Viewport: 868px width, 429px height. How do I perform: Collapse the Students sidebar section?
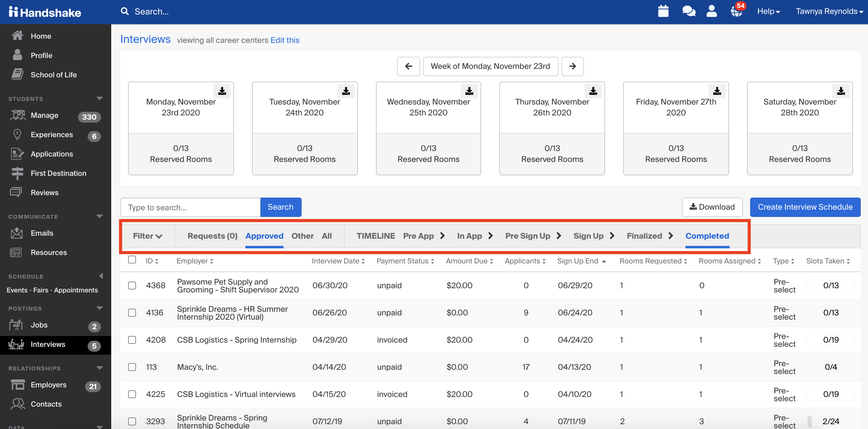[x=99, y=99]
